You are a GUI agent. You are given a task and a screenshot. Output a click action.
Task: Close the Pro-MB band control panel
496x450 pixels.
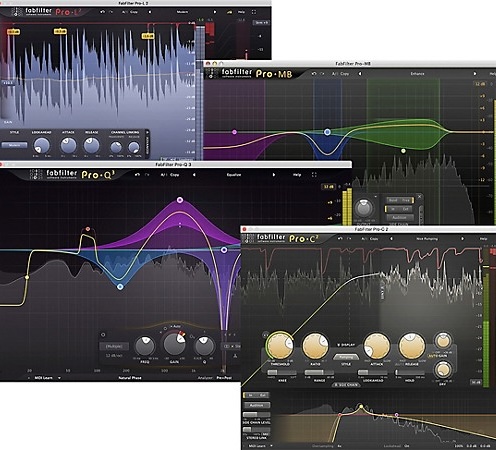(419, 197)
